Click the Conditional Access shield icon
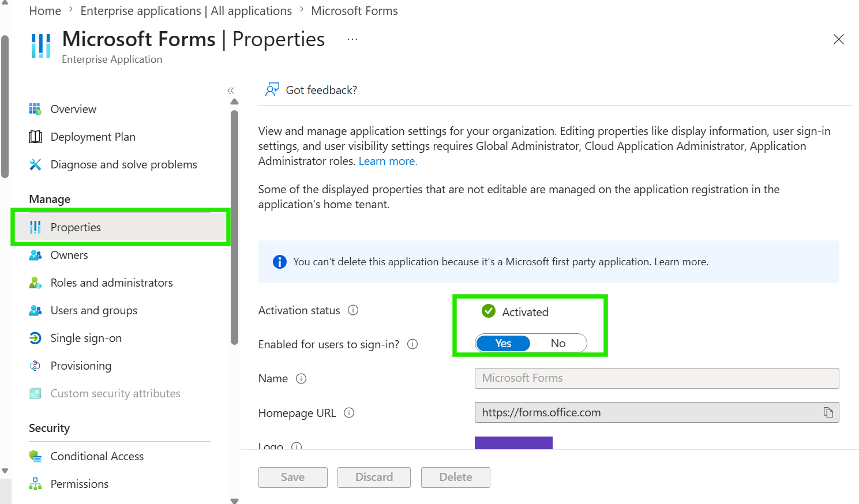The width and height of the screenshot is (859, 504). (x=35, y=456)
